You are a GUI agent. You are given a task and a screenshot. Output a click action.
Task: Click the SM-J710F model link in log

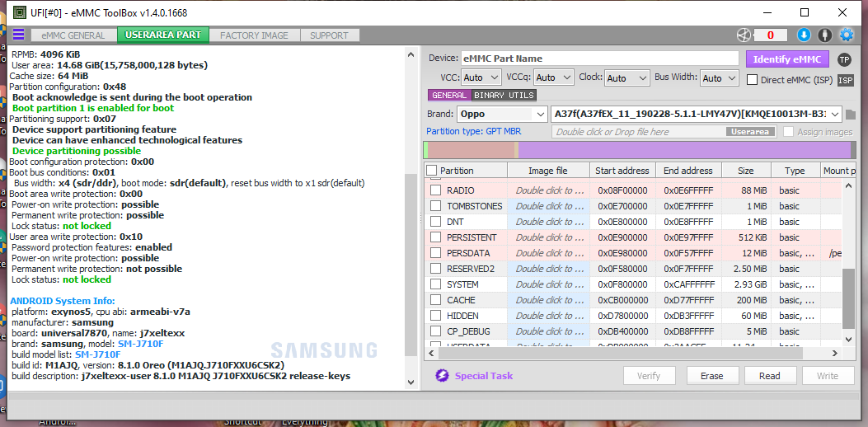(x=143, y=344)
